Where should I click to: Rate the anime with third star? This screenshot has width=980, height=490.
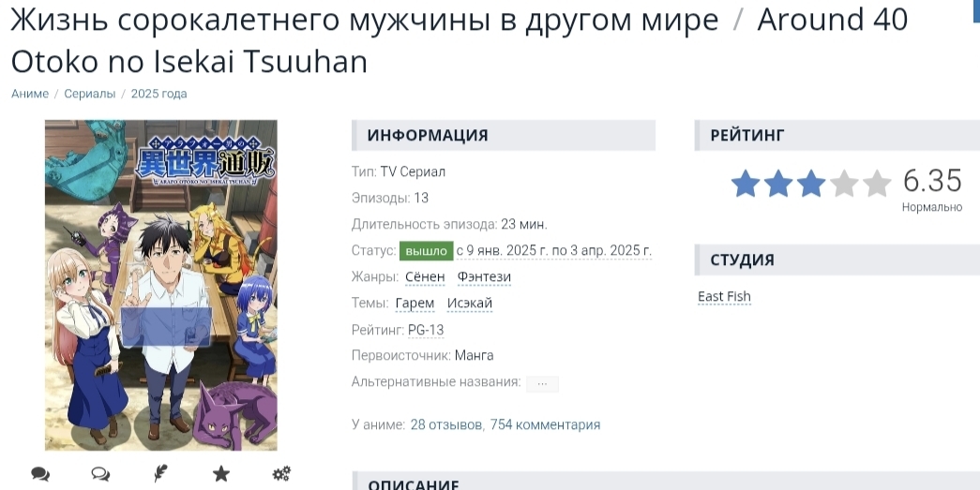(811, 184)
